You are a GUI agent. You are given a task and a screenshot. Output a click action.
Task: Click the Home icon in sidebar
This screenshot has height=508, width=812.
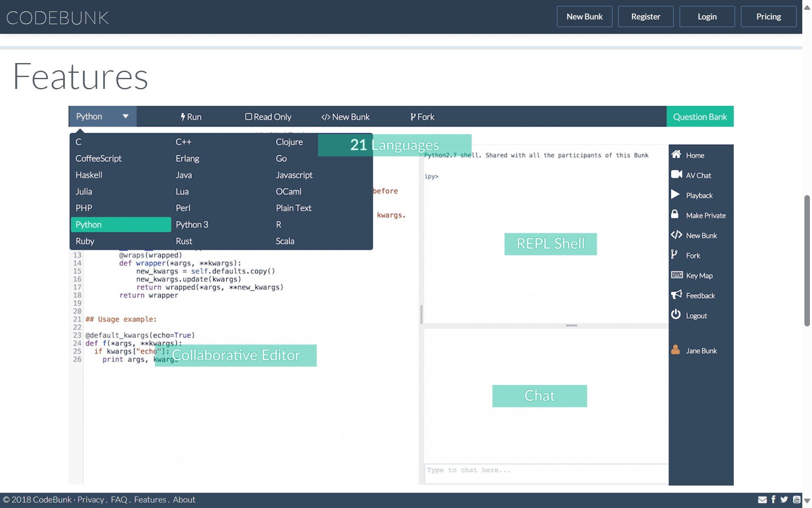676,155
